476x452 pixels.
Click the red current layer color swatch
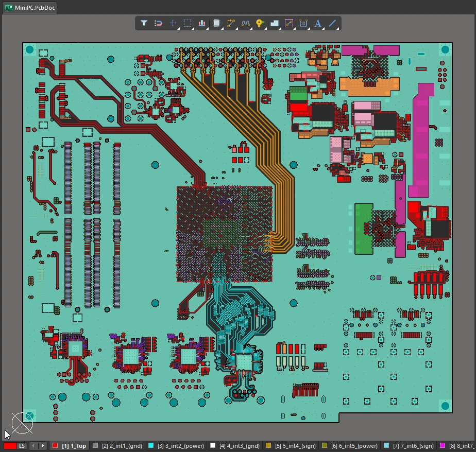coord(10,446)
